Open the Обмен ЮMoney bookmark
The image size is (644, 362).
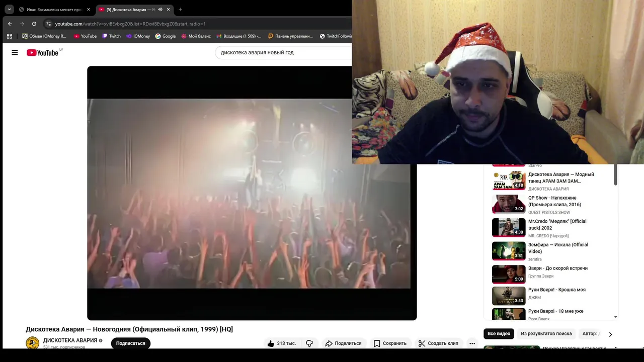pyautogui.click(x=44, y=36)
